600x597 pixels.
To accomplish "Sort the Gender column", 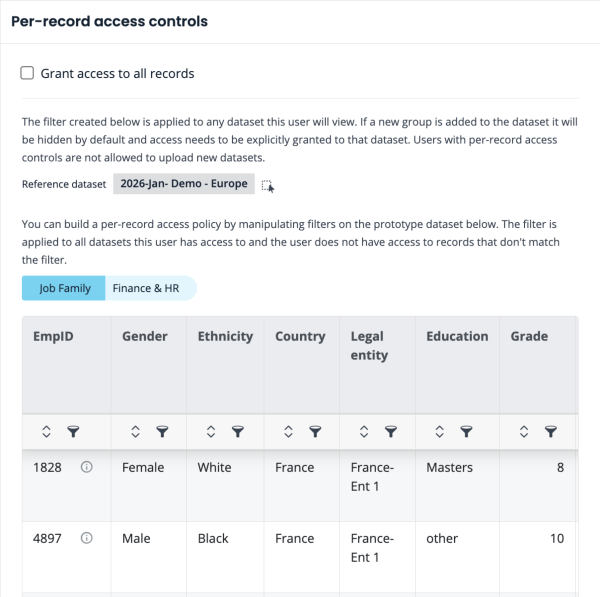I will pyautogui.click(x=136, y=432).
